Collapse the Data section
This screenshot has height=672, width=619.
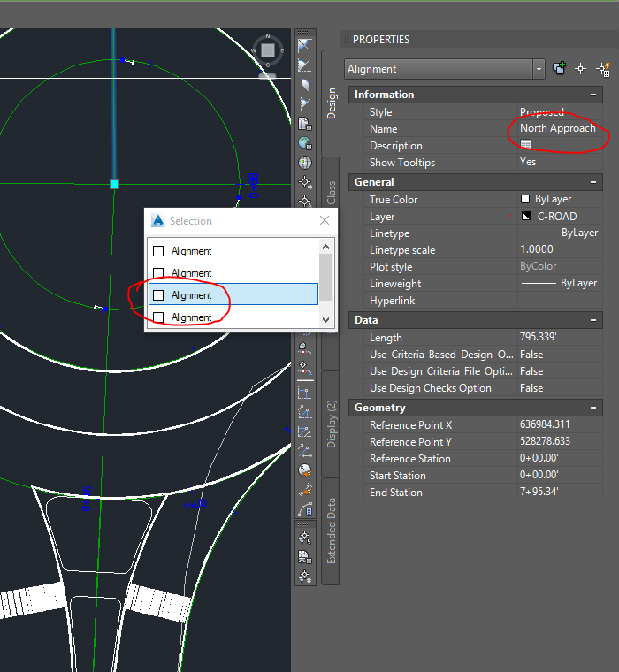(593, 320)
